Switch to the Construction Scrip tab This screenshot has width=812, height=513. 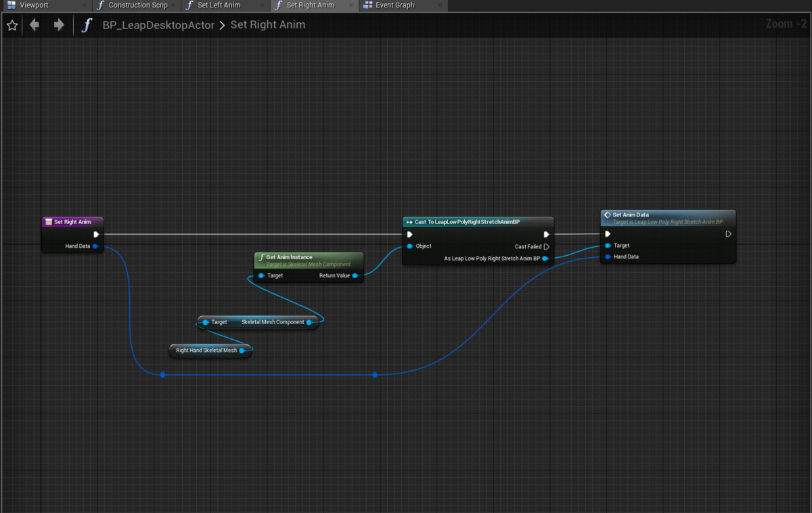coord(138,5)
